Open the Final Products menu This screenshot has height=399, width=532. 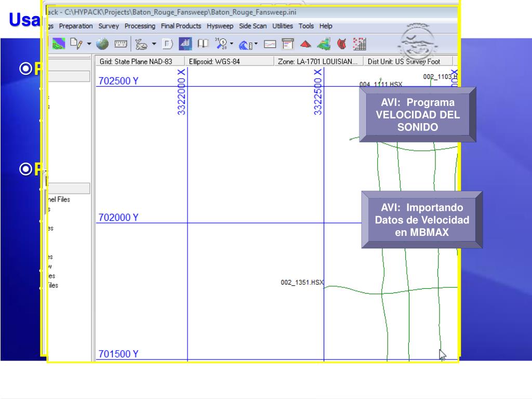[x=181, y=26]
